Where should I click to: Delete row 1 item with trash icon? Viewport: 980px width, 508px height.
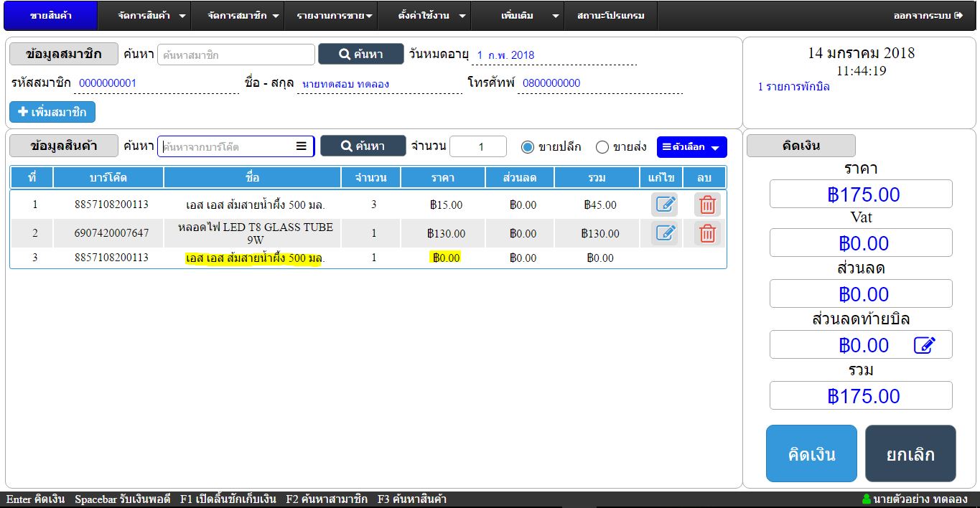pos(707,204)
